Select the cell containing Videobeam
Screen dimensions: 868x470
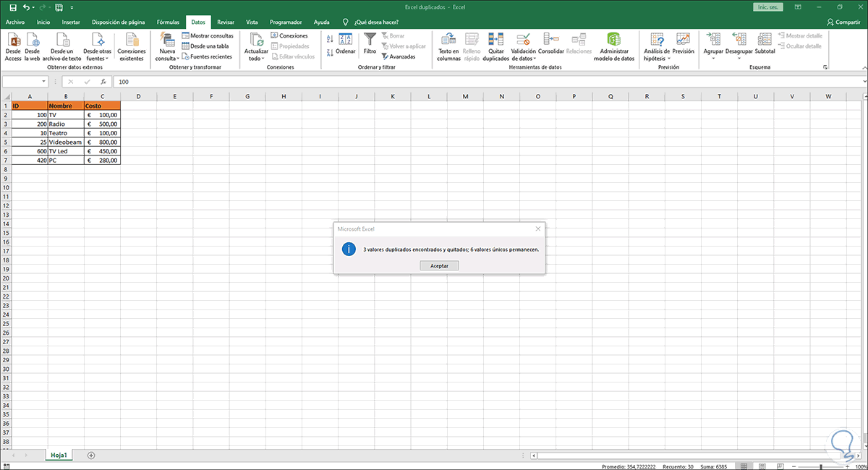pos(66,142)
